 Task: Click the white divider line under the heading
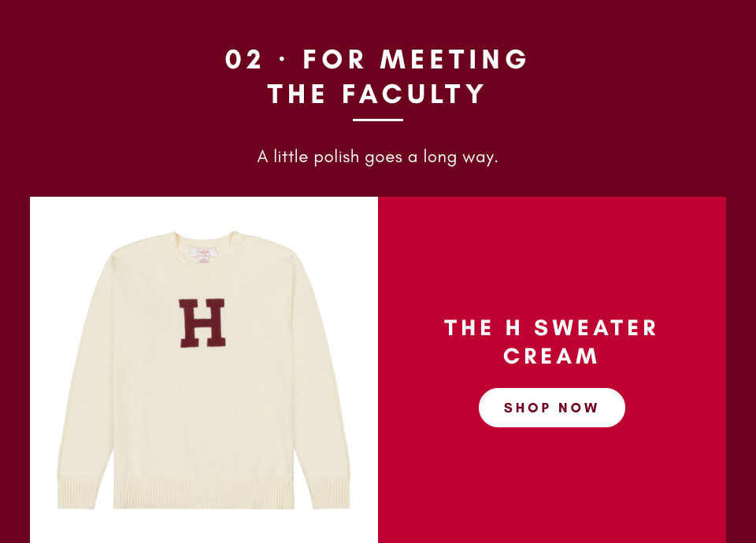point(378,120)
